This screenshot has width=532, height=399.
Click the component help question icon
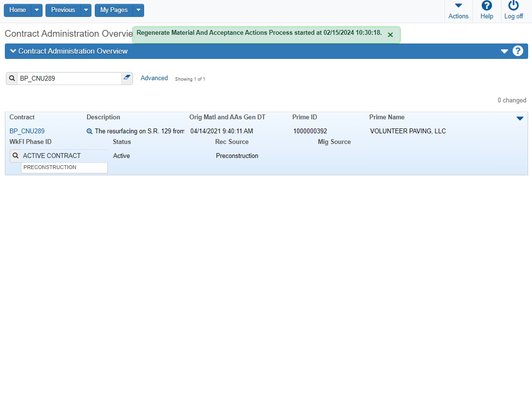tap(517, 51)
